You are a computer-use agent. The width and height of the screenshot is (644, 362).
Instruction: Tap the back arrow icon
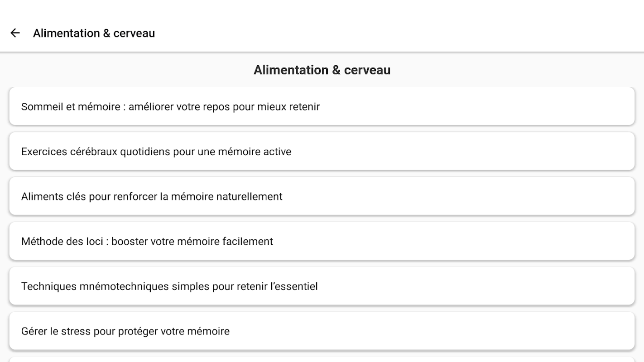15,33
